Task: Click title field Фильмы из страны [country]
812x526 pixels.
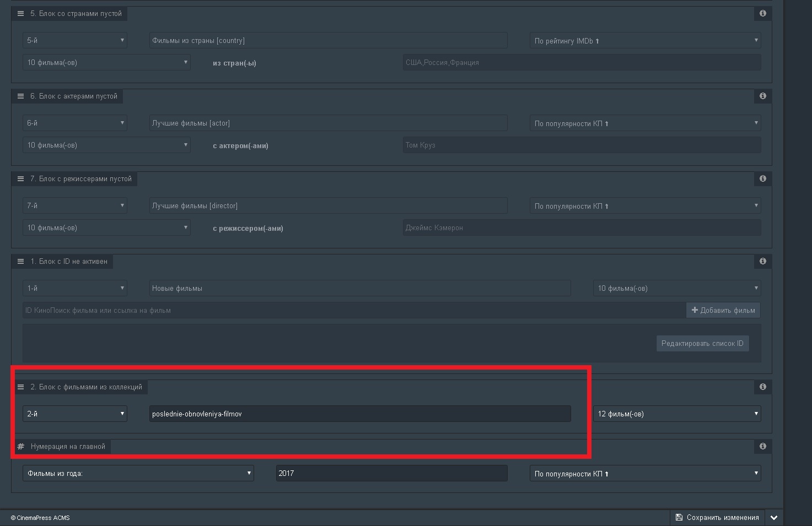Action: click(329, 40)
